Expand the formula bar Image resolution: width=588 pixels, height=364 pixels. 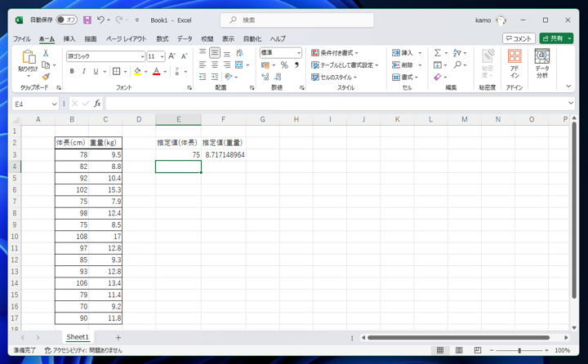point(570,103)
